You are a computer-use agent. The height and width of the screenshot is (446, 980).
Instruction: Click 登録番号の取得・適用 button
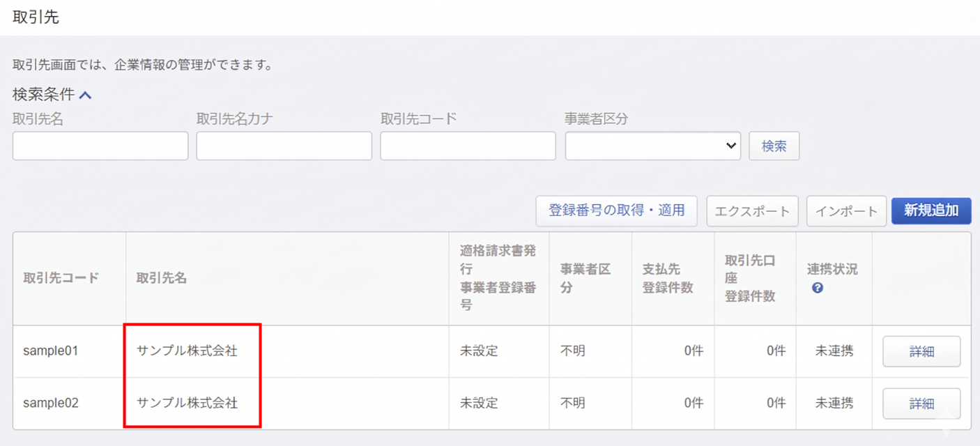pyautogui.click(x=616, y=210)
